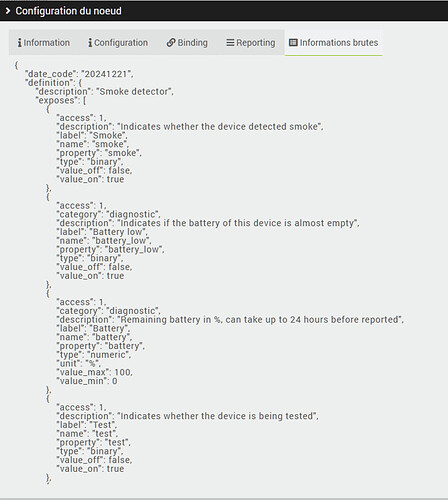This screenshot has height=500, width=448.
Task: Click the "exposes" key line
Action: coord(61,100)
